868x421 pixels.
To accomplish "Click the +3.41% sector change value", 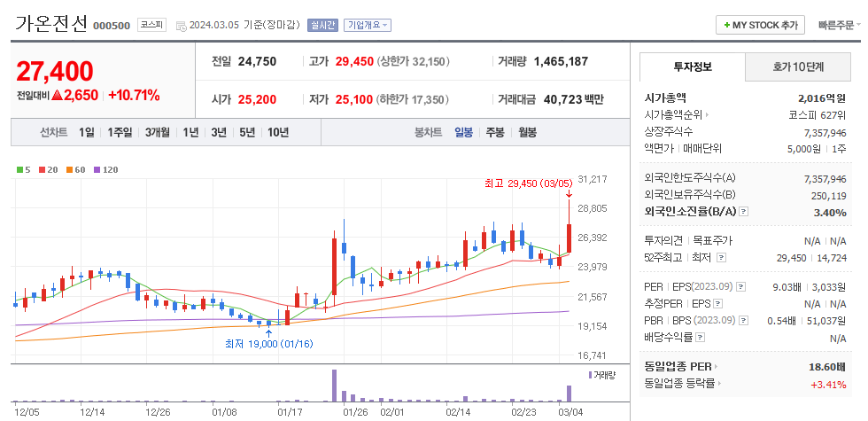I will point(829,383).
